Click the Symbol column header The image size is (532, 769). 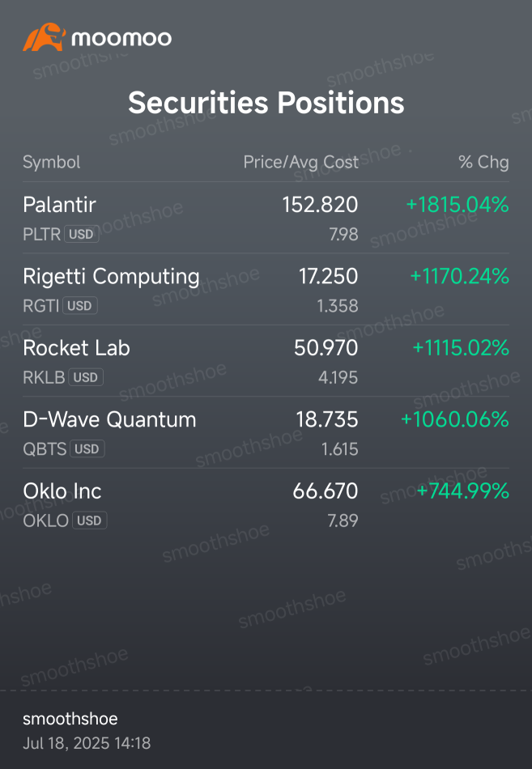(52, 163)
